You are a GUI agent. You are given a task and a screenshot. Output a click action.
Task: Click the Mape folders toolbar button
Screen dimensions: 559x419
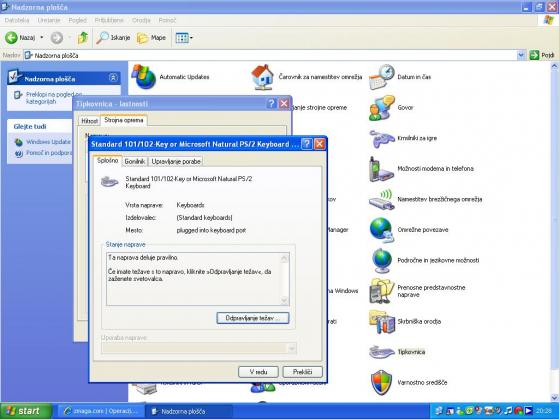click(152, 37)
